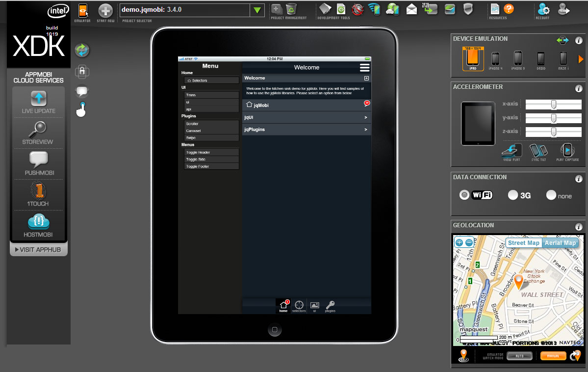The image size is (588, 372).
Task: Switch map to Aerial Map tab
Action: tap(560, 243)
